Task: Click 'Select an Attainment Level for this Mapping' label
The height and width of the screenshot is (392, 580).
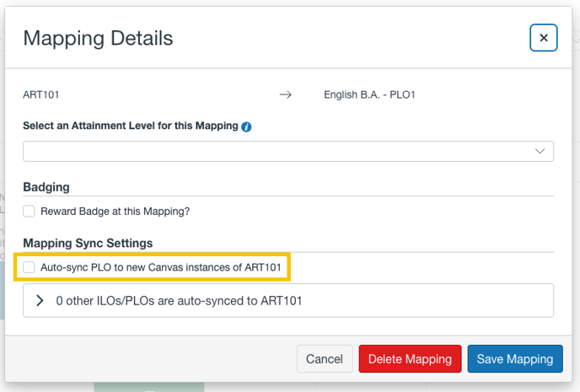Action: click(131, 126)
